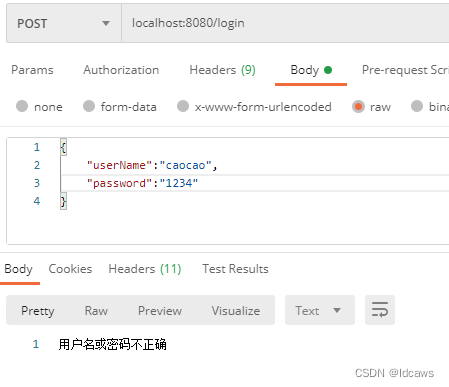Viewport: 449px width, 387px height.
Task: Choose the binary body radio option
Action: 417,106
